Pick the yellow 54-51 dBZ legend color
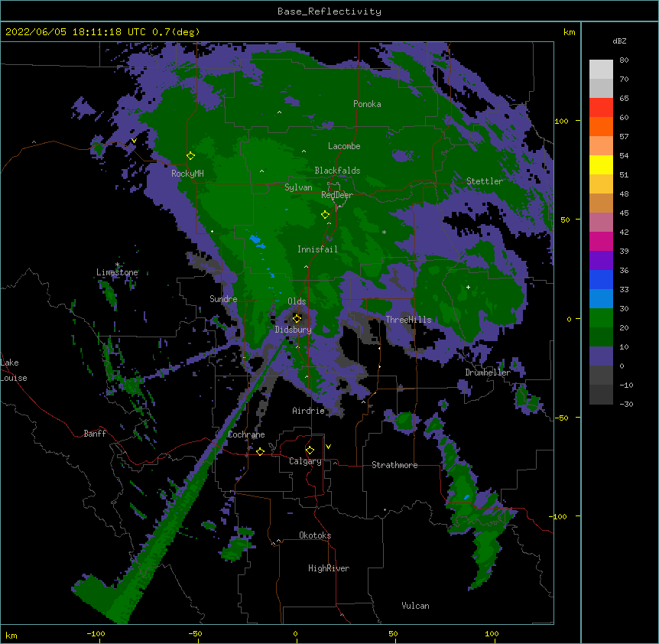659x644 pixels. point(601,164)
